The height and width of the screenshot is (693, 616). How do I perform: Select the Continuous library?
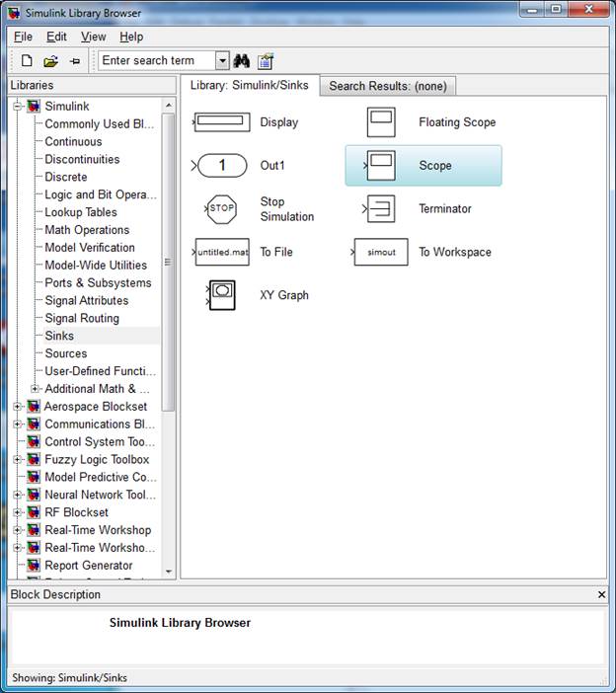pos(73,141)
